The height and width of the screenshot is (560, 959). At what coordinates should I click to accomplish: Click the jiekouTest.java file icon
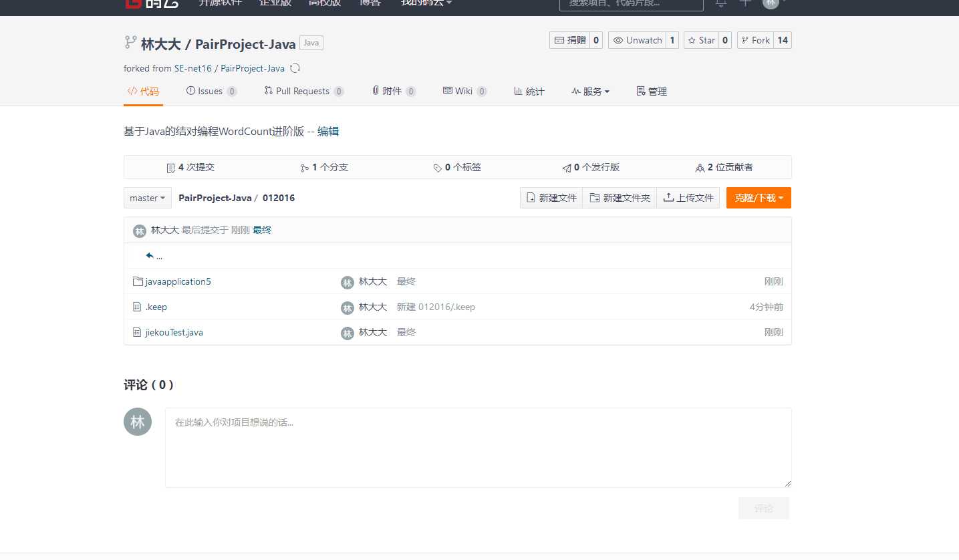pos(138,332)
